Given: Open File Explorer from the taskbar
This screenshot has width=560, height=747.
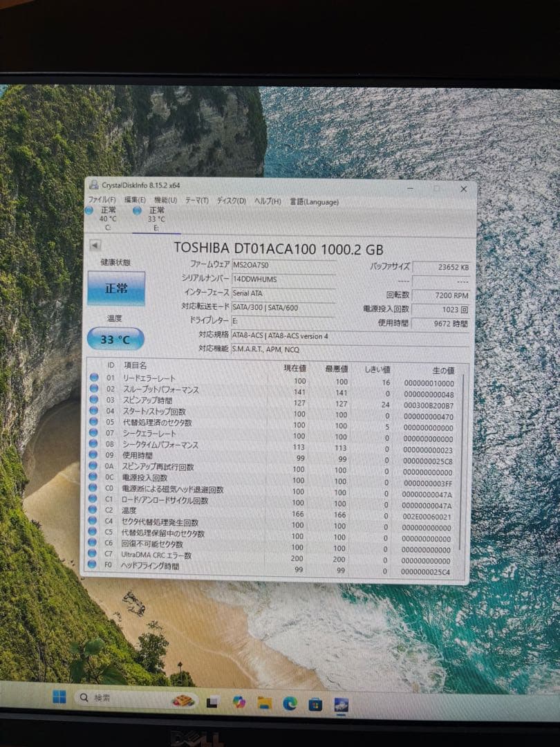Looking at the screenshot, I should pos(264,703).
